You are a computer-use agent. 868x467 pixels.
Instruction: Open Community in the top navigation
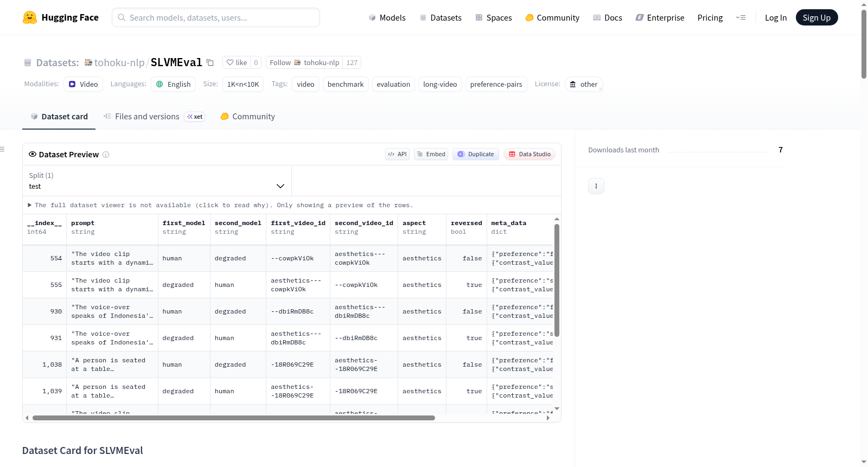click(x=552, y=17)
